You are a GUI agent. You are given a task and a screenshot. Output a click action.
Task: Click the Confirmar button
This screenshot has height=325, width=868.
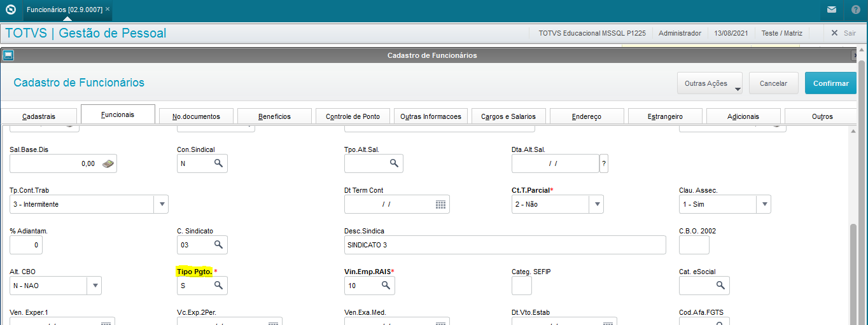pyautogui.click(x=830, y=83)
